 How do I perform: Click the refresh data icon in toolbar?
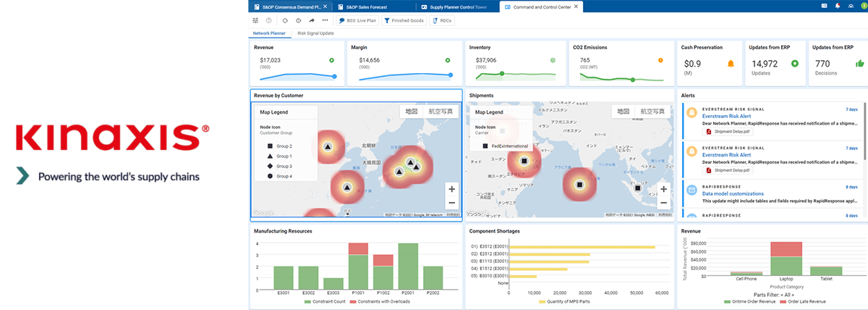click(285, 20)
